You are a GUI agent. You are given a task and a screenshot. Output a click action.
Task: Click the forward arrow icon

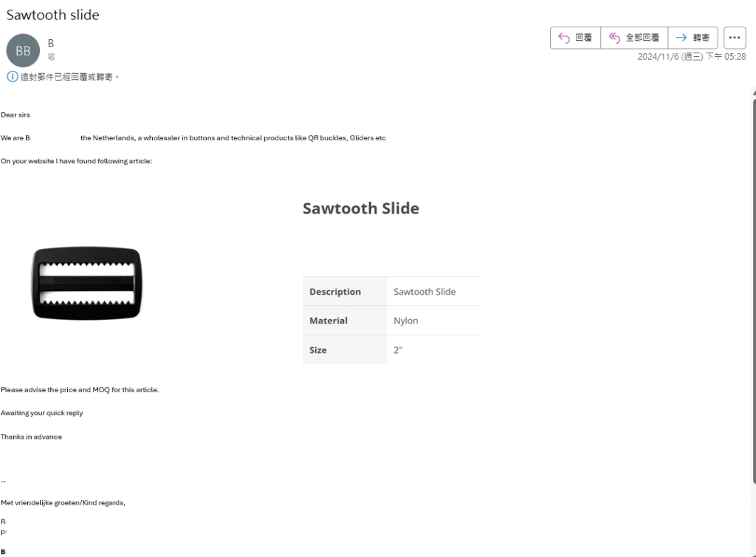coord(681,38)
